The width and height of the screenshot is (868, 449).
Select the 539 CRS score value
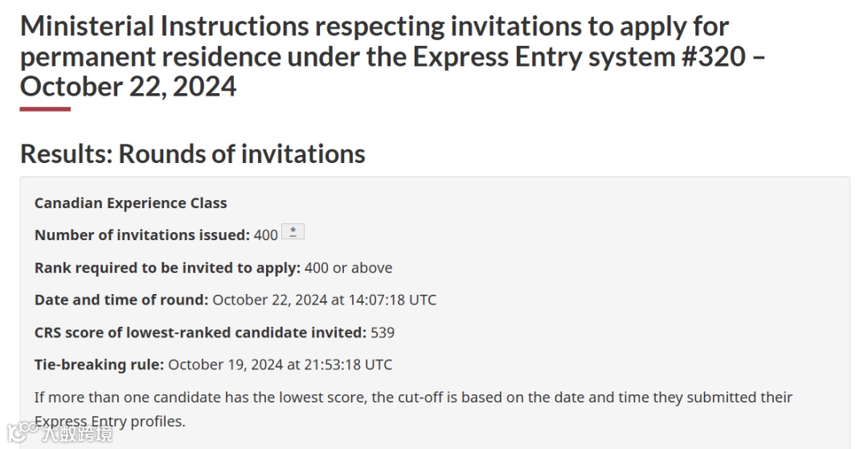coord(383,333)
